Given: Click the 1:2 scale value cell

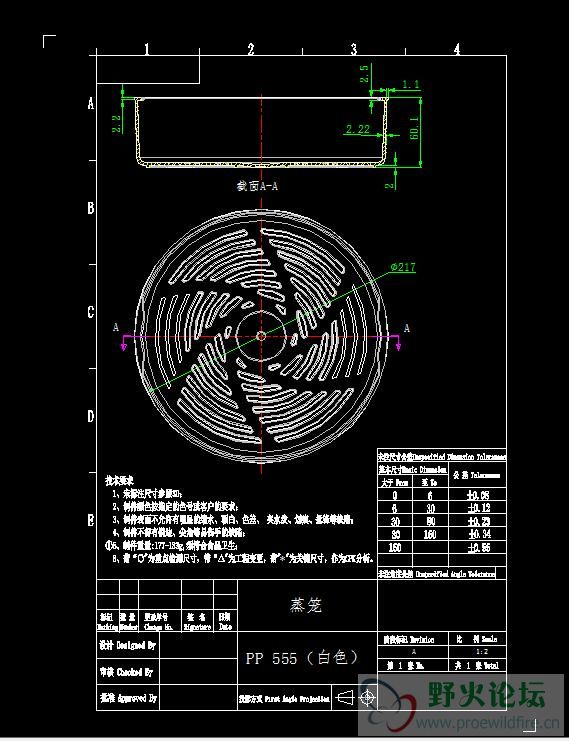Looking at the screenshot, I should (x=477, y=652).
